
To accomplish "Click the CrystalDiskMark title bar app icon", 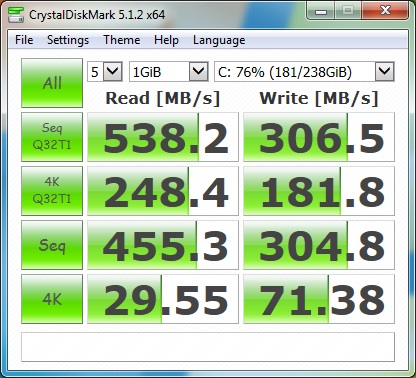I will [x=16, y=14].
